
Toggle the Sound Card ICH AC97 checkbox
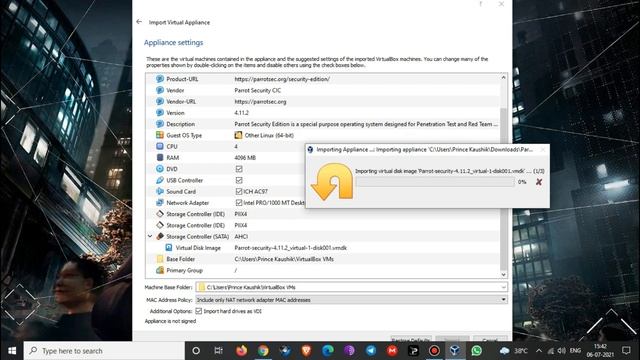(239, 191)
